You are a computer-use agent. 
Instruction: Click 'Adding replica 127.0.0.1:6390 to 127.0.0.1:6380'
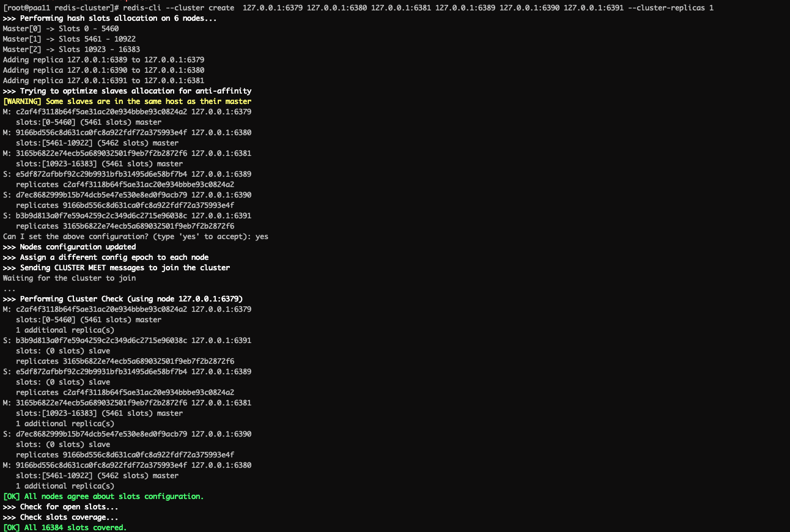click(103, 70)
